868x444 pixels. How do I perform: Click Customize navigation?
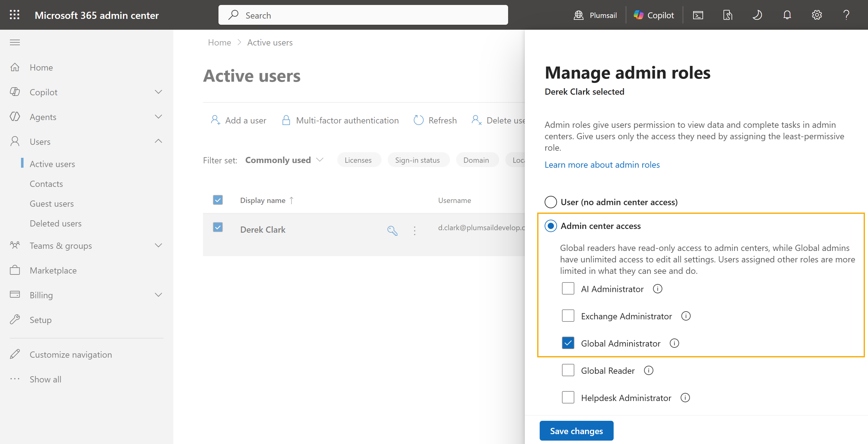[x=71, y=355]
